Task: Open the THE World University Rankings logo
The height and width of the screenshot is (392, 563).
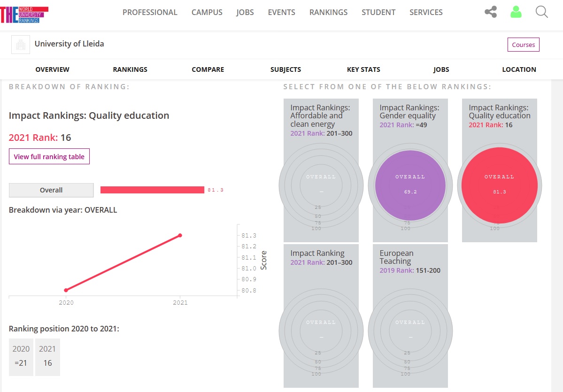Action: [24, 15]
